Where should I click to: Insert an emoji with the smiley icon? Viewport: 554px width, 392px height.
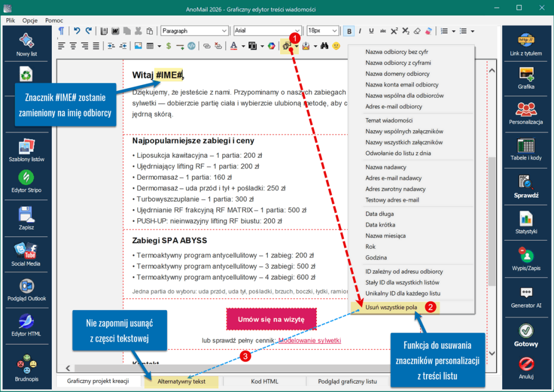point(336,46)
